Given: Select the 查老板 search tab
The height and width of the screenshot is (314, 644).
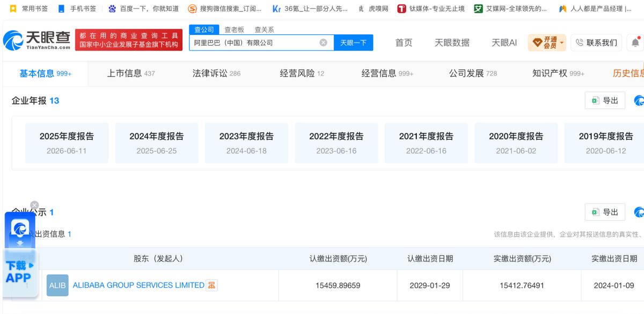Looking at the screenshot, I should [234, 29].
